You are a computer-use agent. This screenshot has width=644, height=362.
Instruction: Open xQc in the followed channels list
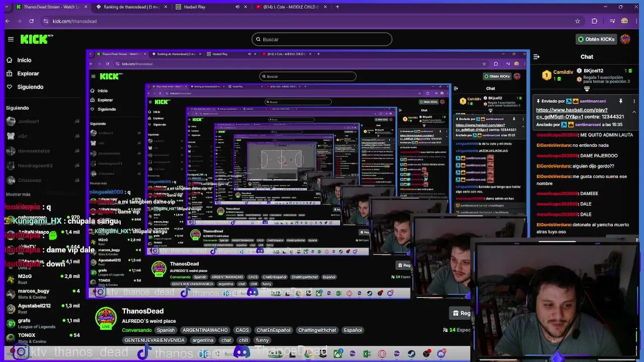[x=42, y=136]
